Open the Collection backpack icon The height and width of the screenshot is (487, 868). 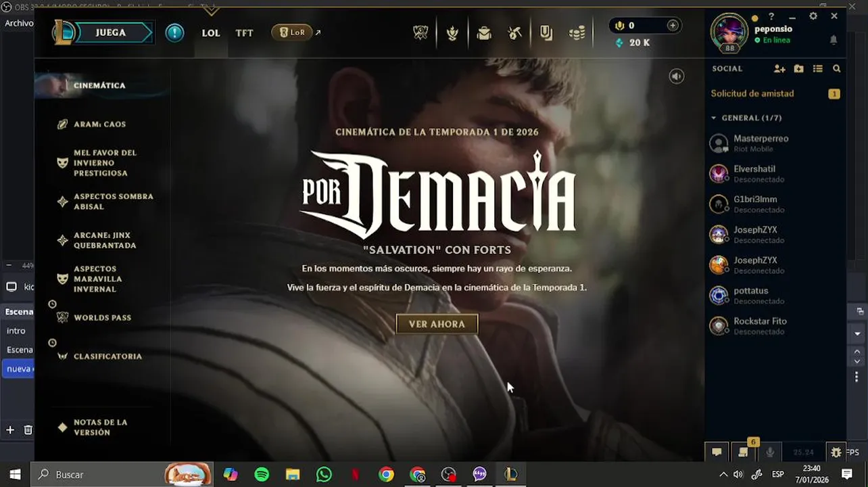tap(484, 32)
